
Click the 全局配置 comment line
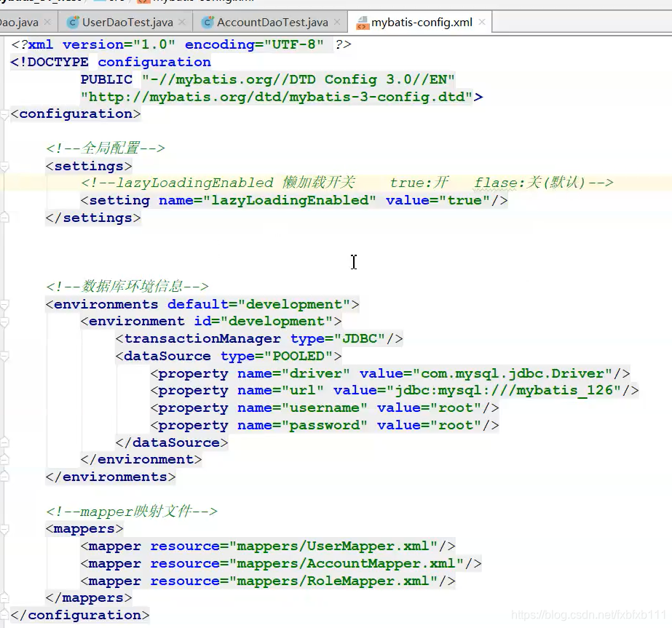pos(106,148)
